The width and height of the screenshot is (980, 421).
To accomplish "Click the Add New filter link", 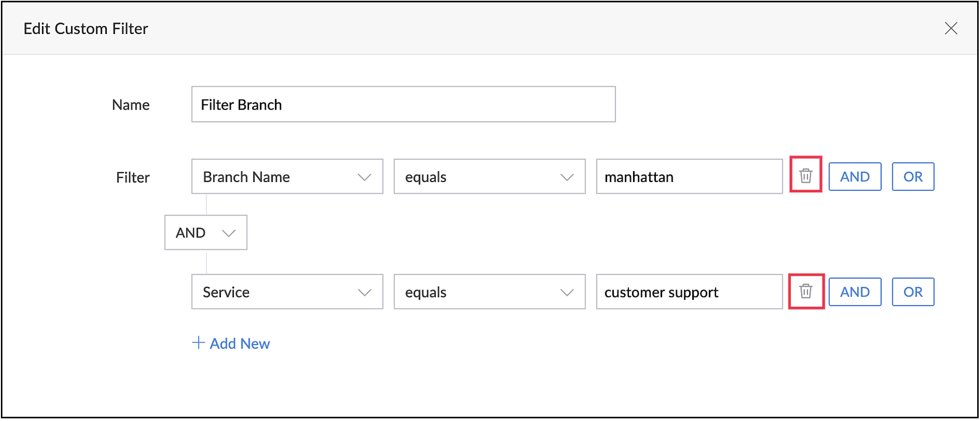I will 239,344.
